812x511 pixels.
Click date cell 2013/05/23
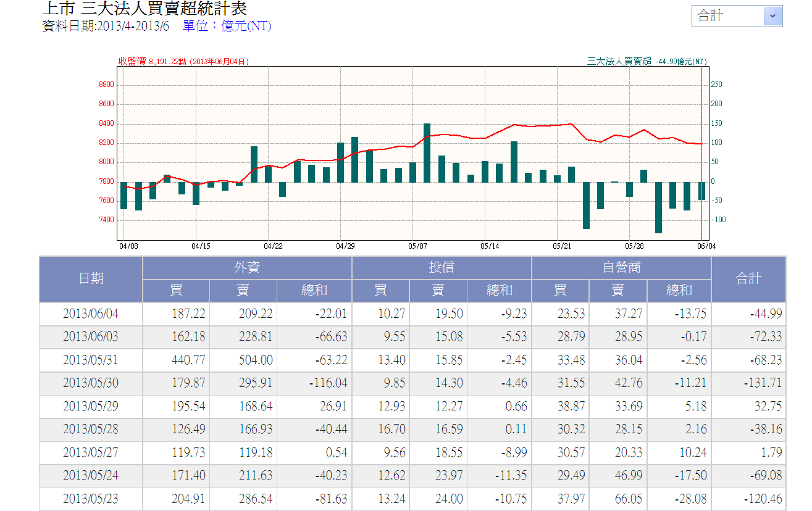91,499
